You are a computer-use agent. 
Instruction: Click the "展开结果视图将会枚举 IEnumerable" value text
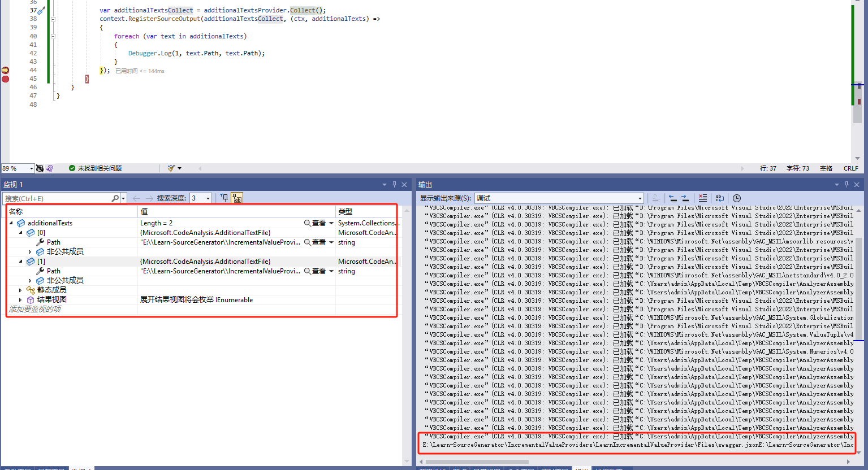(196, 300)
